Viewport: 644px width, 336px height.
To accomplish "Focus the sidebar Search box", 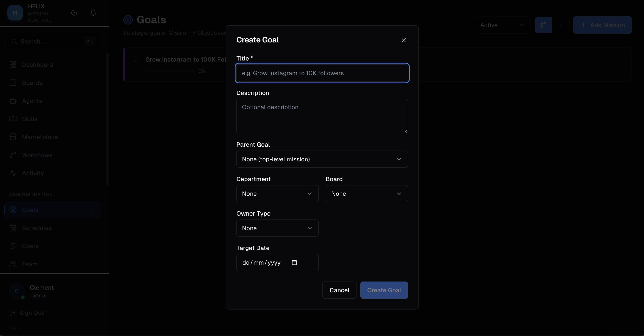I will (53, 41).
